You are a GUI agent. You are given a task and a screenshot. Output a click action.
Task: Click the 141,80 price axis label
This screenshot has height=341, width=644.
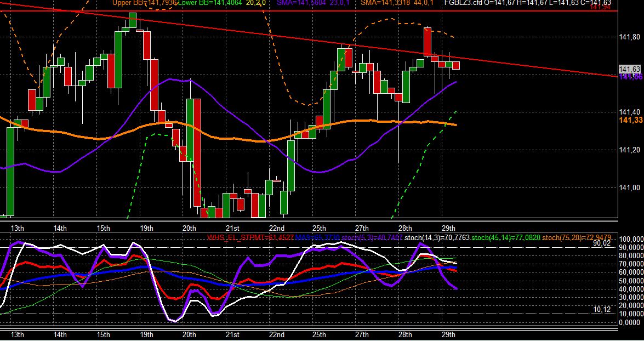[x=629, y=37]
